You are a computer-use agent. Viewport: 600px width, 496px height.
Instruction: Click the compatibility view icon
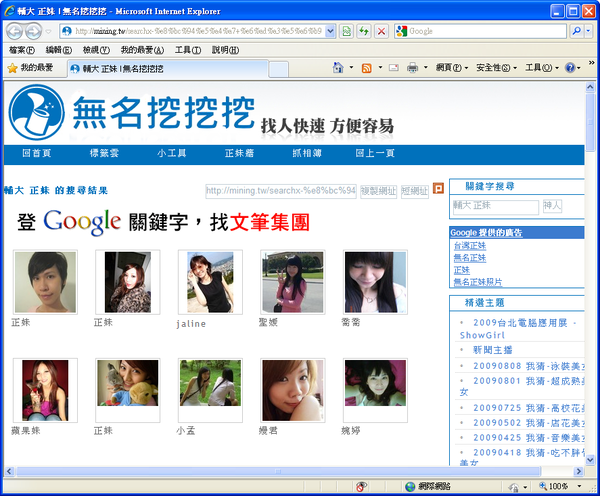(347, 31)
